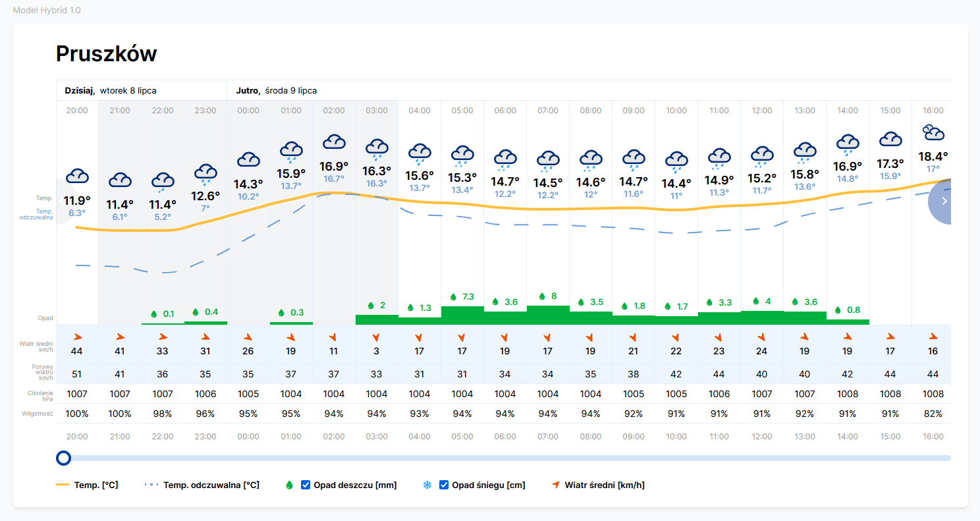
Task: Click the timeline slider handle
Action: 64,458
